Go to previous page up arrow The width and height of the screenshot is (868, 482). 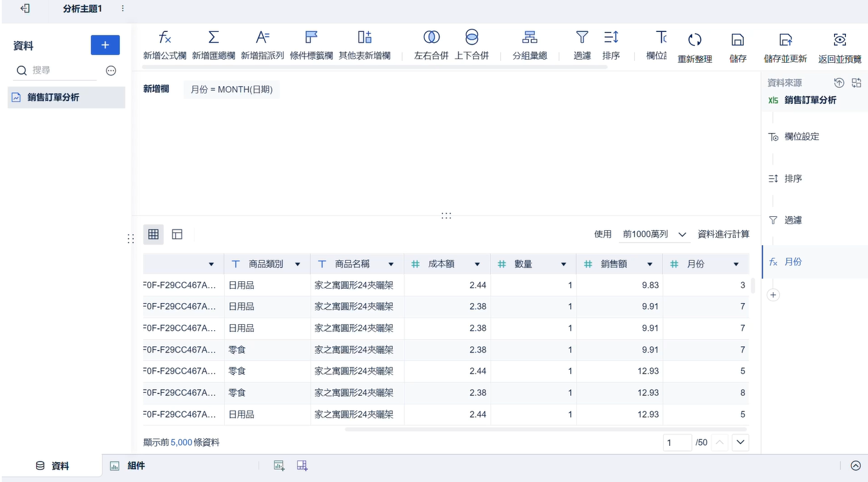[719, 443]
